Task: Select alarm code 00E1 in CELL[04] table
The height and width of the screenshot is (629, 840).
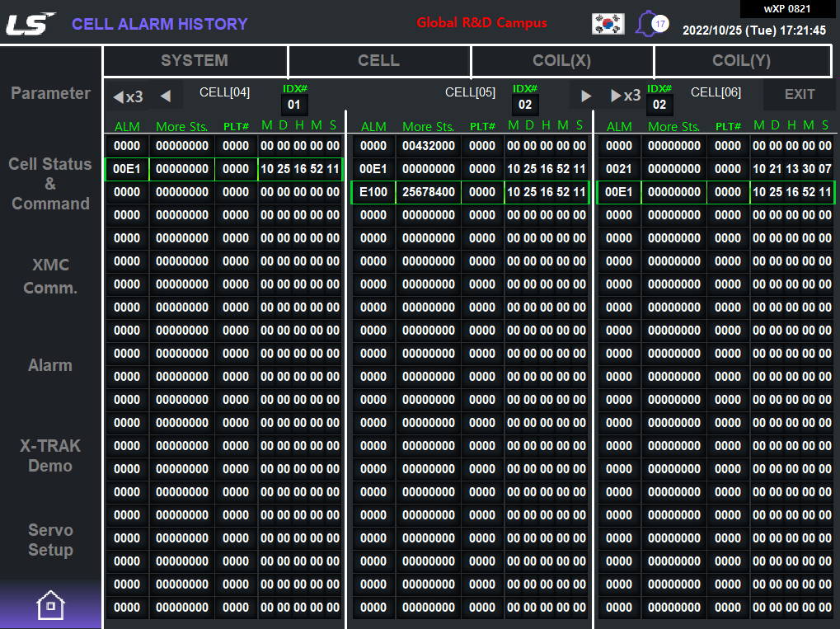Action: pyautogui.click(x=127, y=169)
